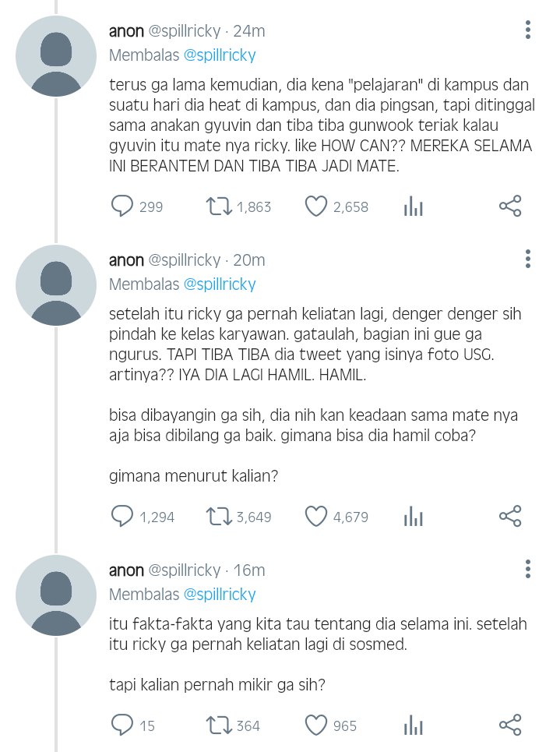Image resolution: width=560 pixels, height=752 pixels.
Task: Open anon profile avatar on 20m tweet
Action: [56, 285]
